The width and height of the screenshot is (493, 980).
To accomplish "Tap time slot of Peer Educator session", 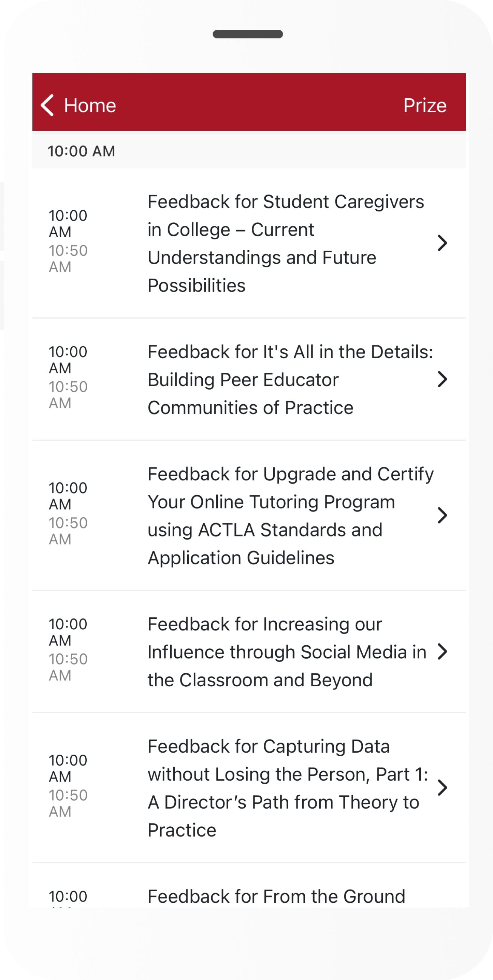I will [69, 377].
